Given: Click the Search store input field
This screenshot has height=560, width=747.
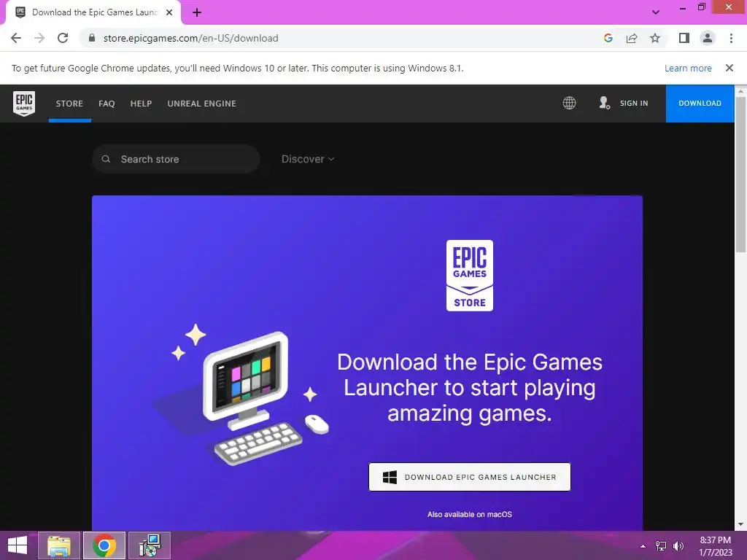Looking at the screenshot, I should [x=176, y=159].
